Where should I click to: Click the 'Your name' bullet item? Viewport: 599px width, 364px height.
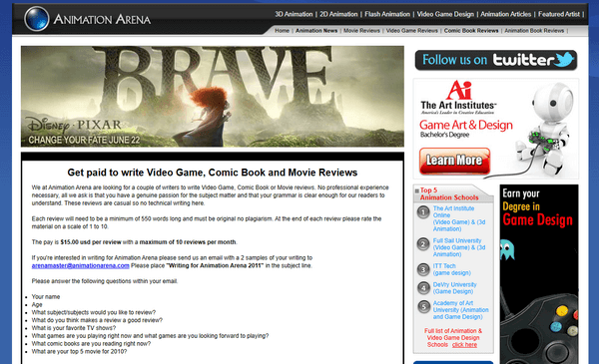pos(46,297)
